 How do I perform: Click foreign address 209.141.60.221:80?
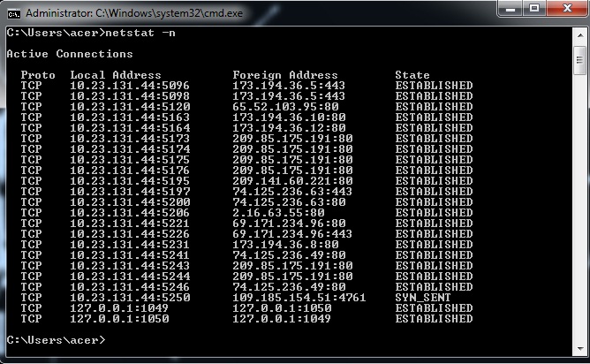point(292,181)
